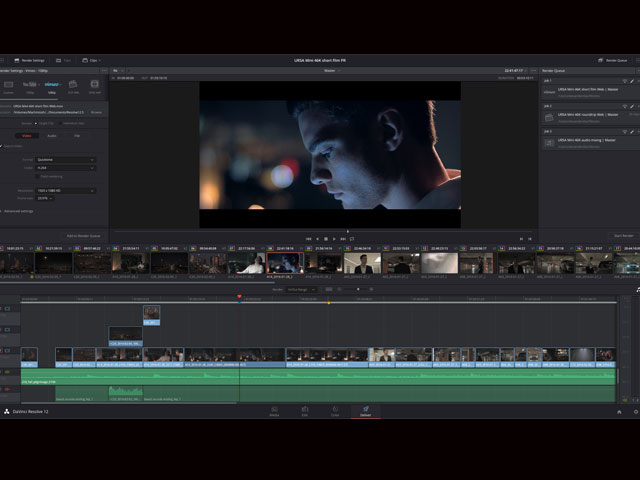
Task: Open the Codec dropdown showing H.264
Action: pos(66,168)
